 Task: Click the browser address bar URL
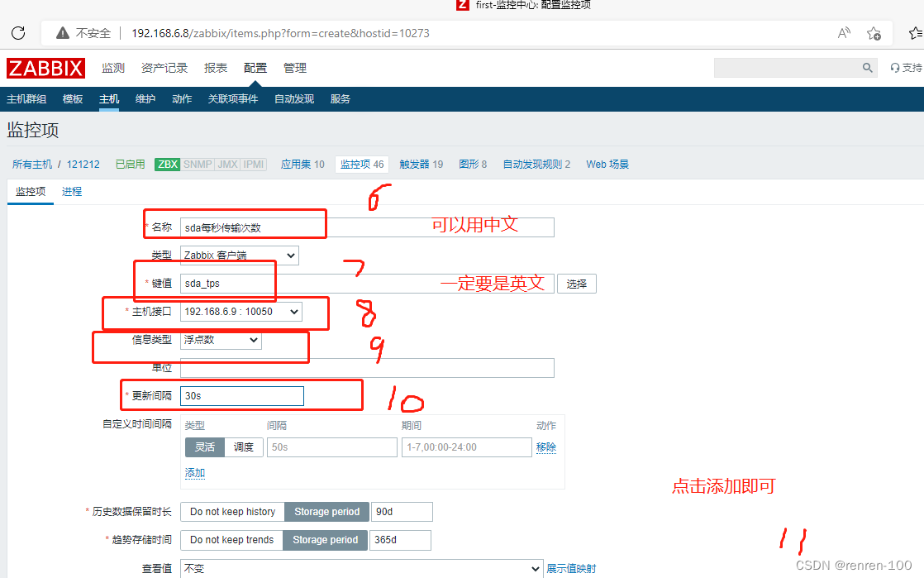point(280,33)
